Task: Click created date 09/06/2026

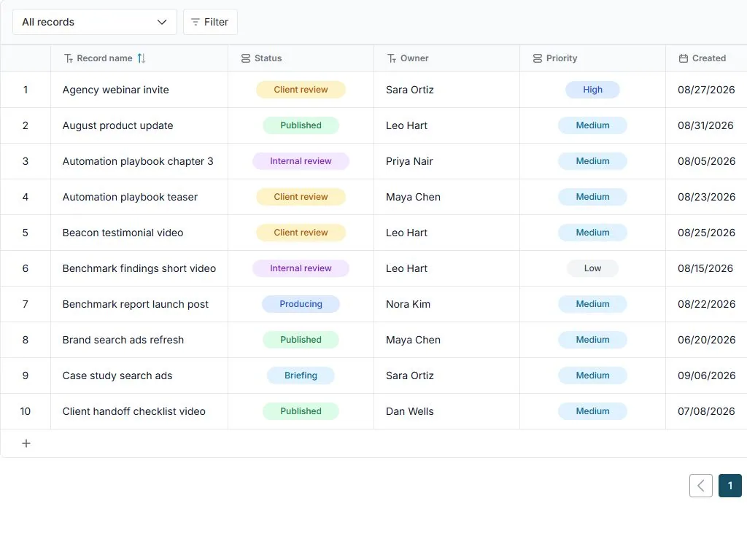Action: click(706, 376)
